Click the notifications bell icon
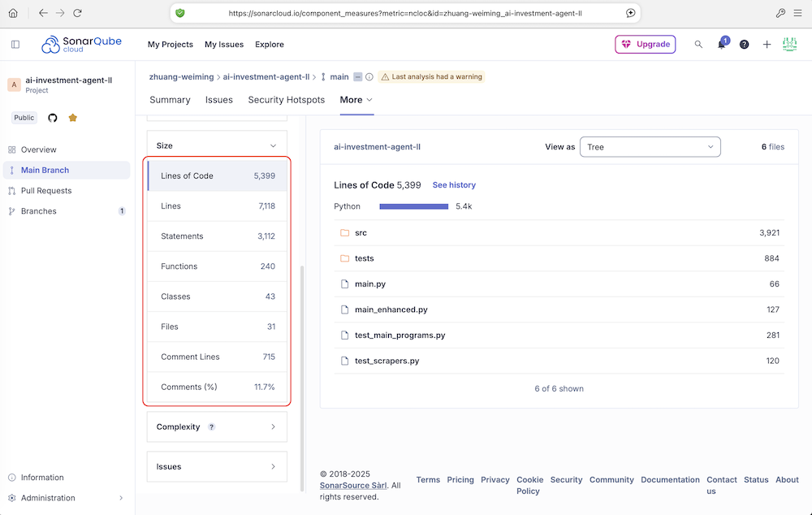 click(722, 45)
